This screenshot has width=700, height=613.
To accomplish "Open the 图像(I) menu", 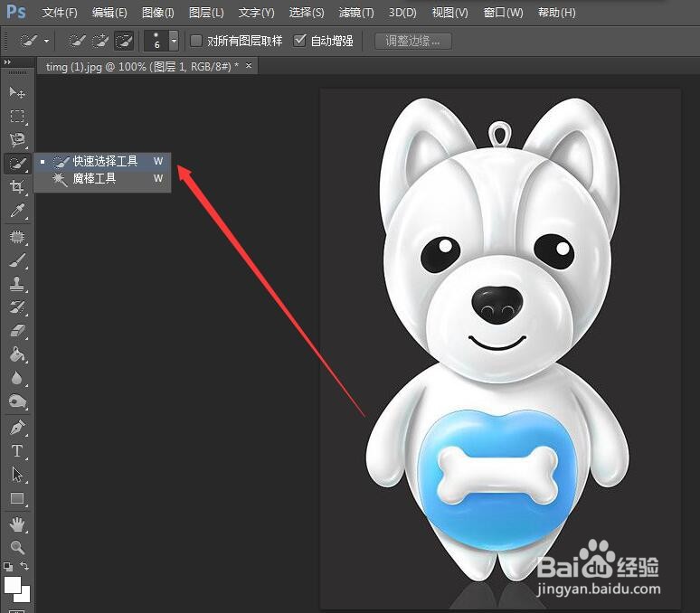I will click(158, 13).
